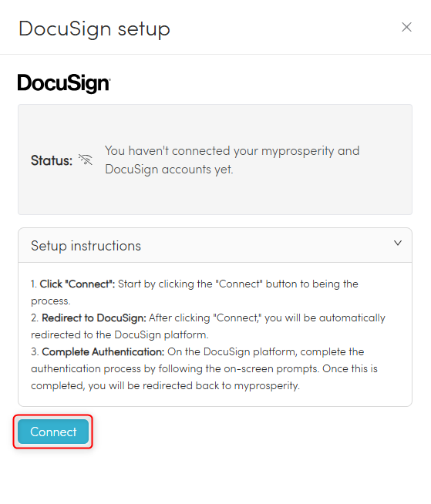Click the "Start by clicking the" instruction text
Viewport: 431px width, 504px height.
coord(165,284)
